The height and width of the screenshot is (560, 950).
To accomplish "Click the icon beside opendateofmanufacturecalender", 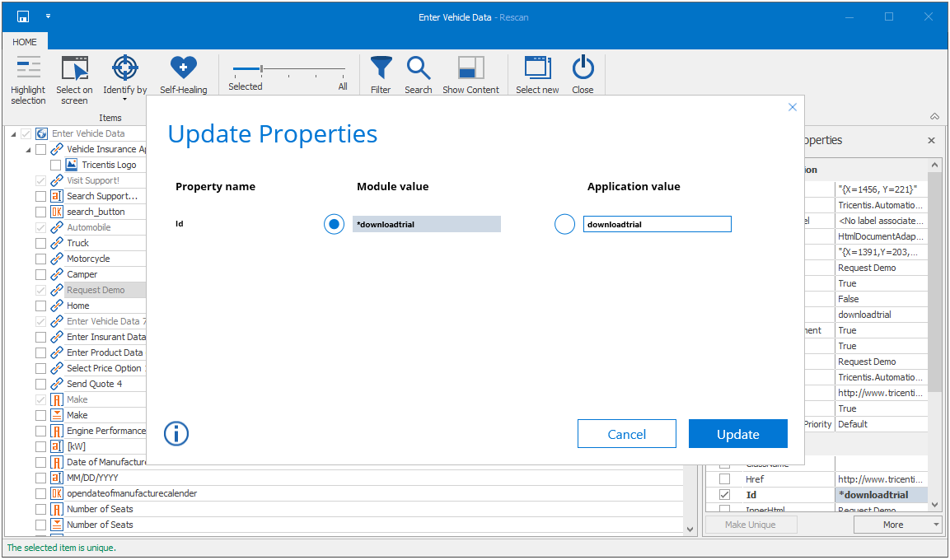I will (57, 493).
